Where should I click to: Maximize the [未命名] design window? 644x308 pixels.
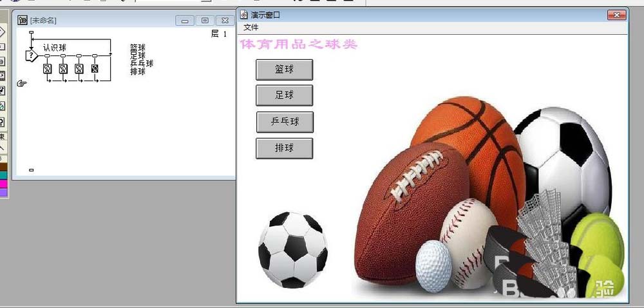pos(205,21)
